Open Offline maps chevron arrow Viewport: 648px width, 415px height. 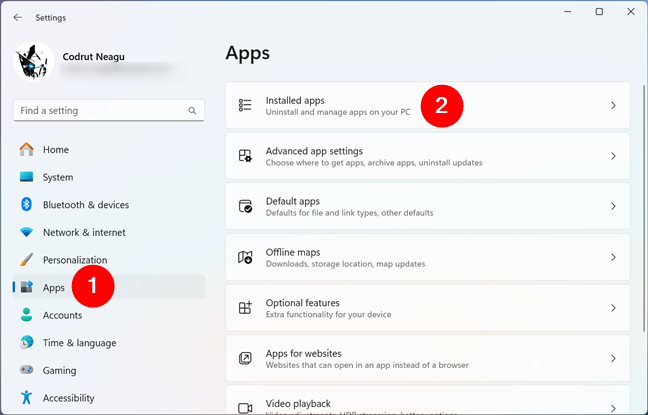tap(613, 258)
